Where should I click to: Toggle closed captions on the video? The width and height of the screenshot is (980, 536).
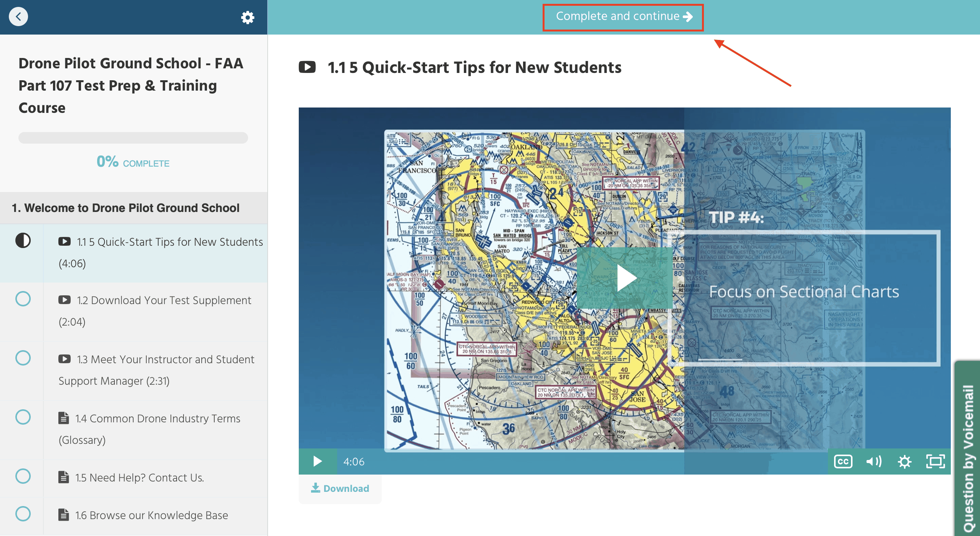pos(843,461)
